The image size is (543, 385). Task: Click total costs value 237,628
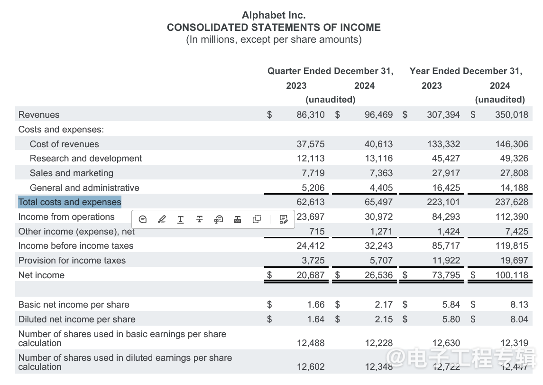512,202
